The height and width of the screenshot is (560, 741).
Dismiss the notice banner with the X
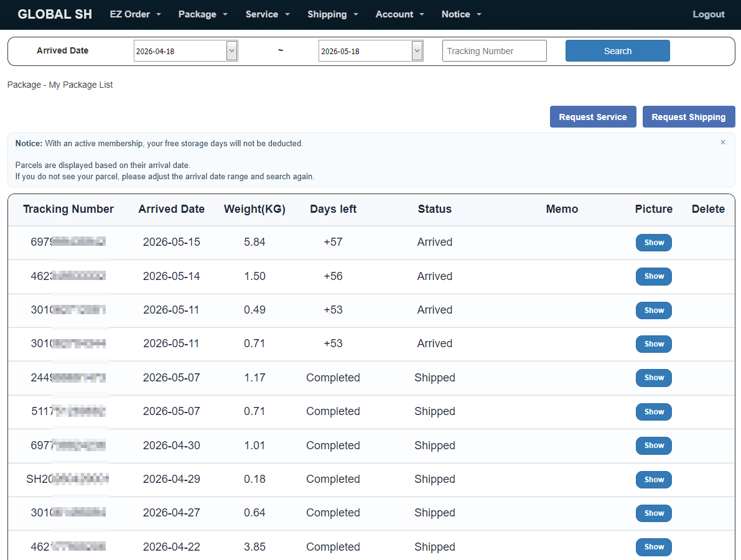pyautogui.click(x=722, y=142)
